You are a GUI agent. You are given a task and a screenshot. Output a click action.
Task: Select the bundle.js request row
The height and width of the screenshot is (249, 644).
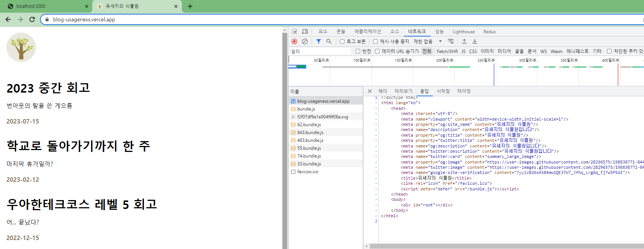click(x=325, y=109)
